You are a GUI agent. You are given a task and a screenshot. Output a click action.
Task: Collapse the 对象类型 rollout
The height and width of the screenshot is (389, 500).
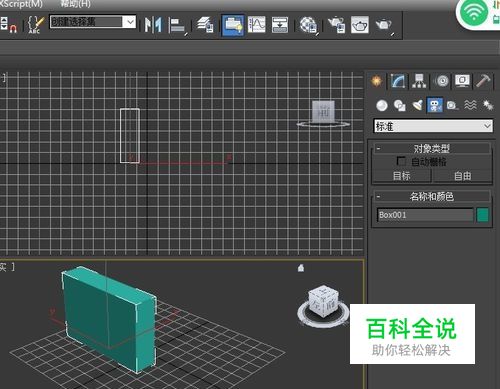432,148
